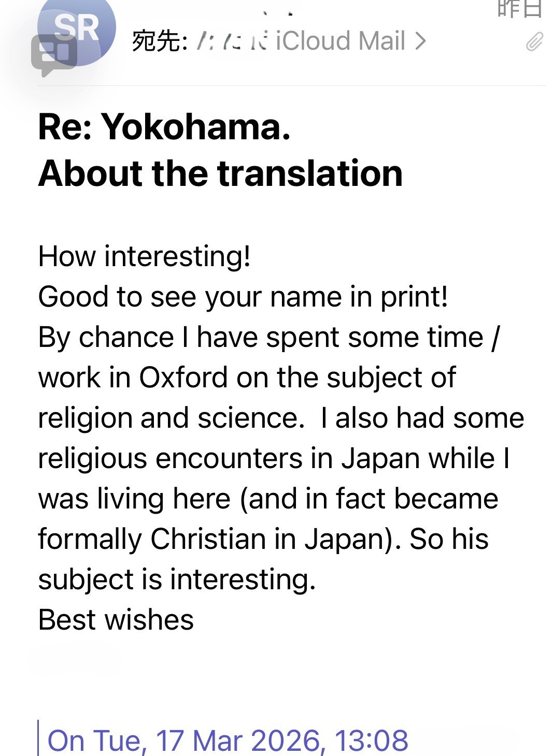The height and width of the screenshot is (756, 553).
Task: Tap the About the translation heading
Action: click(x=220, y=173)
